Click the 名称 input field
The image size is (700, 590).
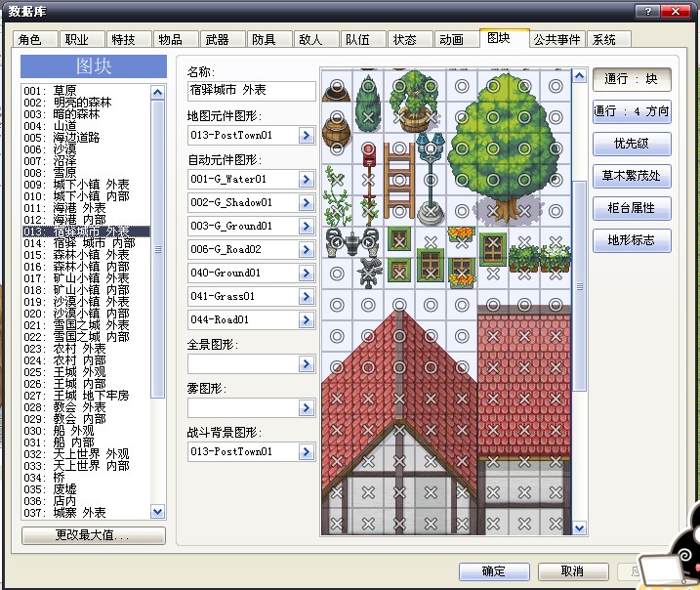[251, 91]
